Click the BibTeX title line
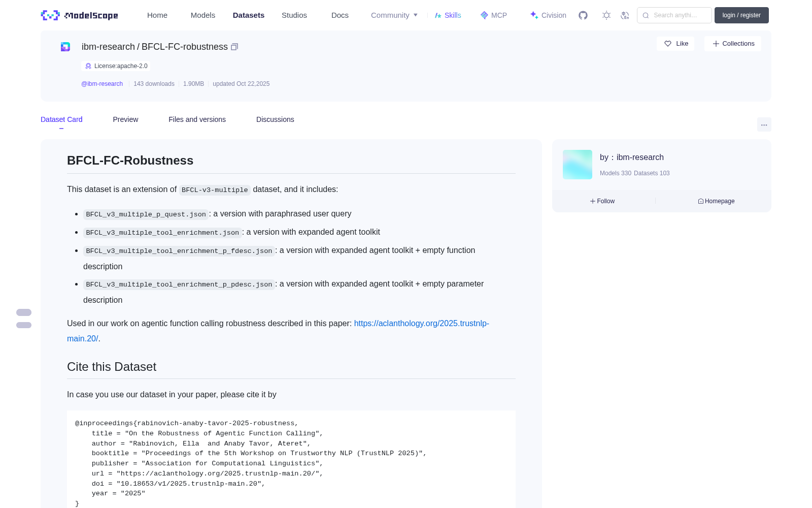This screenshot has height=508, width=812. (208, 433)
